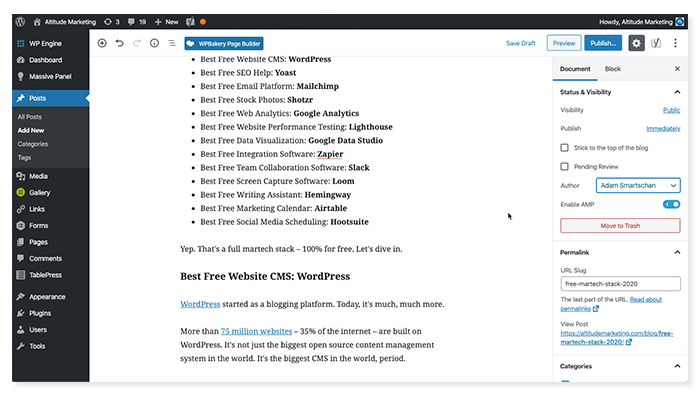Click the URL Slug input field

621,284
